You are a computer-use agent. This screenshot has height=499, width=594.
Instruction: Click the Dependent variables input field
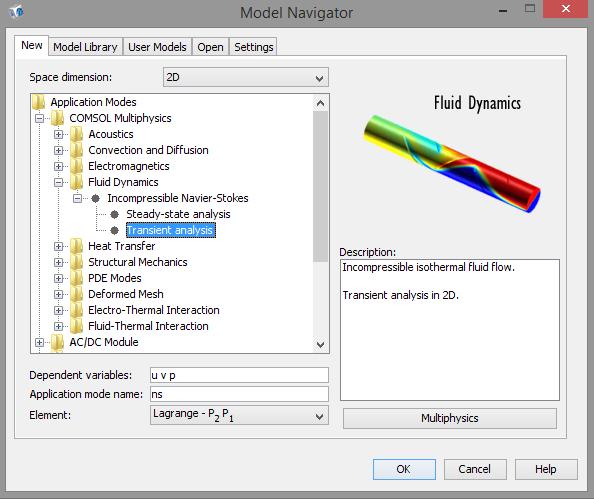point(239,375)
